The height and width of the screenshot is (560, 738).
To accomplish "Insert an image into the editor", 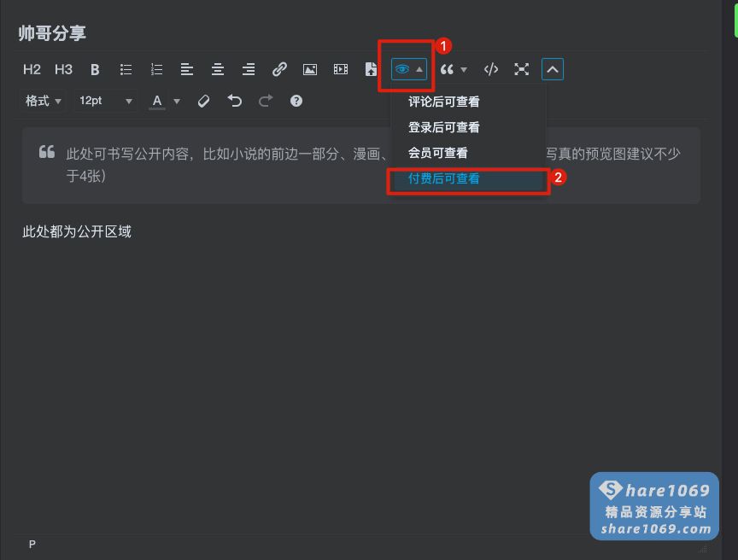I will (310, 69).
